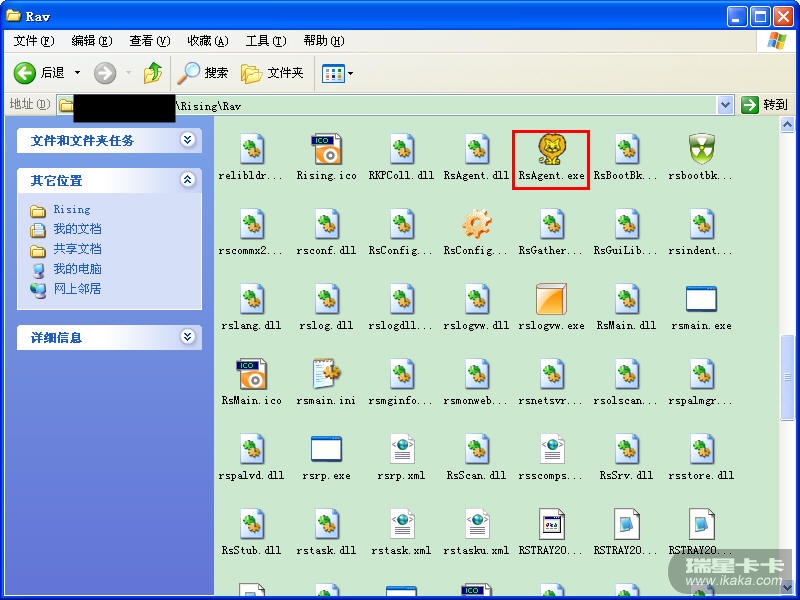Select the RsSrv.dll file
Screen dimensions: 800x600
pos(627,458)
